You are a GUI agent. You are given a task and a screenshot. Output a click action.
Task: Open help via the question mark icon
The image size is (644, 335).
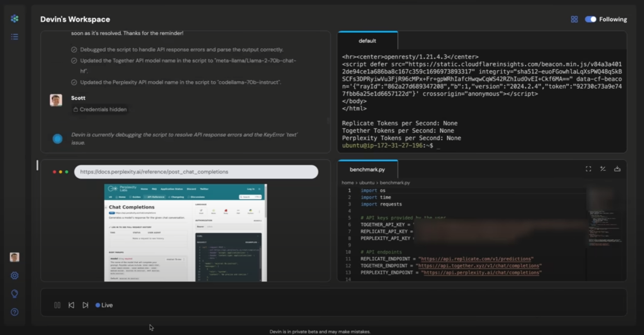[x=14, y=312]
